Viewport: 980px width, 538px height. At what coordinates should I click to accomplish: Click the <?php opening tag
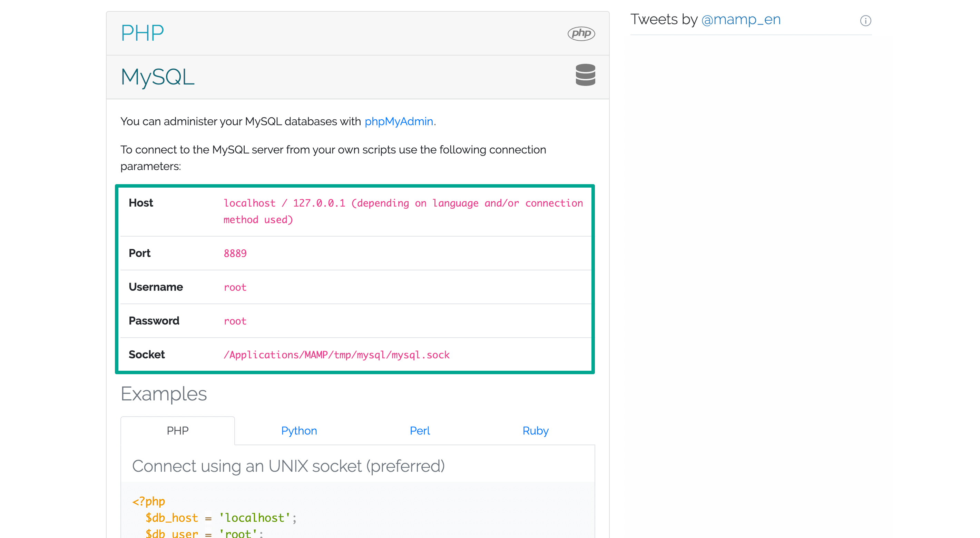click(149, 501)
